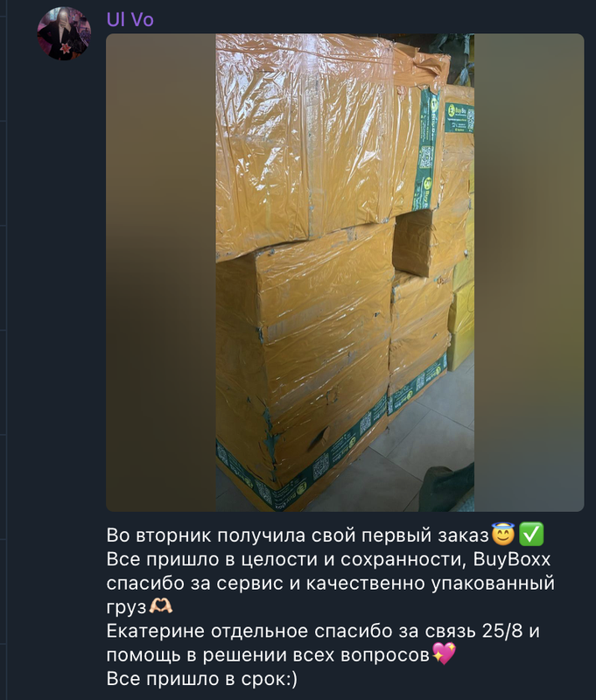Open the photo of orange wrapped boxes

click(345, 272)
